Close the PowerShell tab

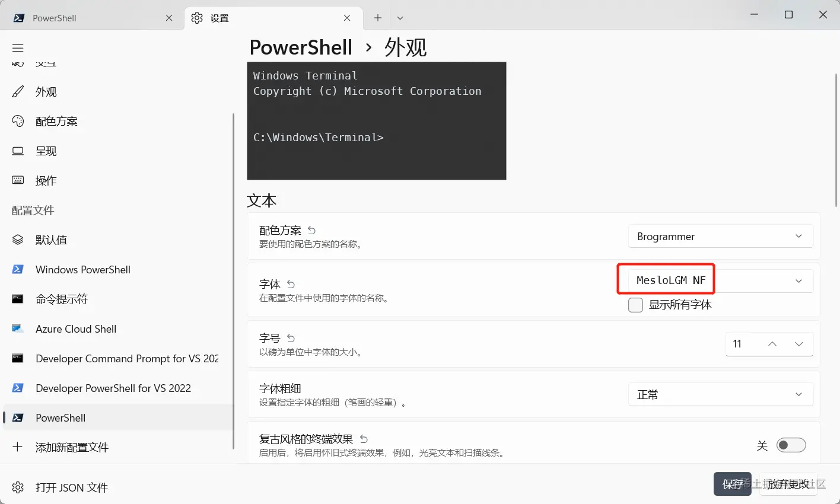[x=169, y=18]
